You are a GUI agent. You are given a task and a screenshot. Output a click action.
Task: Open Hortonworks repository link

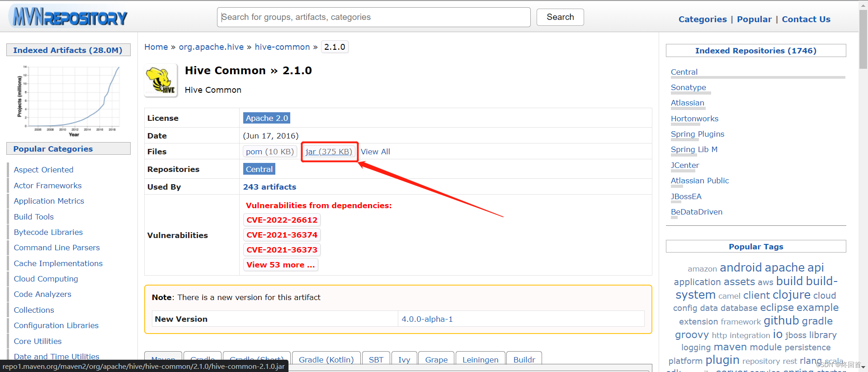(694, 119)
